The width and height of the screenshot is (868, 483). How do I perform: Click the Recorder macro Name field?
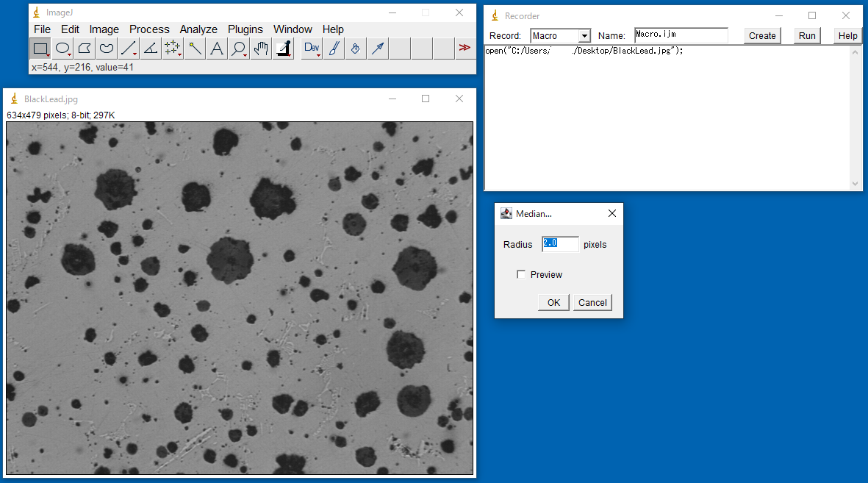[681, 35]
